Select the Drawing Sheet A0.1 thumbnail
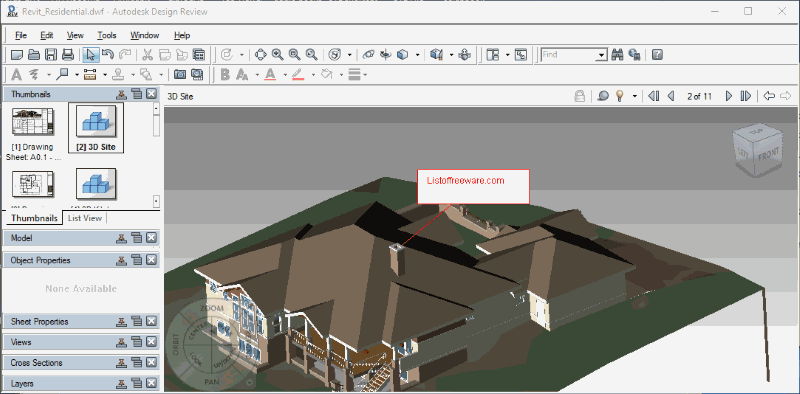The height and width of the screenshot is (394, 800). point(33,134)
